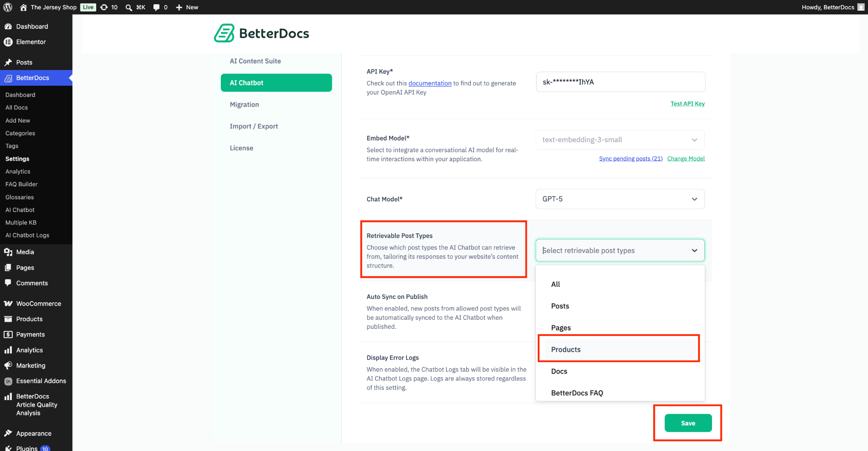This screenshot has width=868, height=451.
Task: Save the chatbot settings
Action: tap(688, 423)
